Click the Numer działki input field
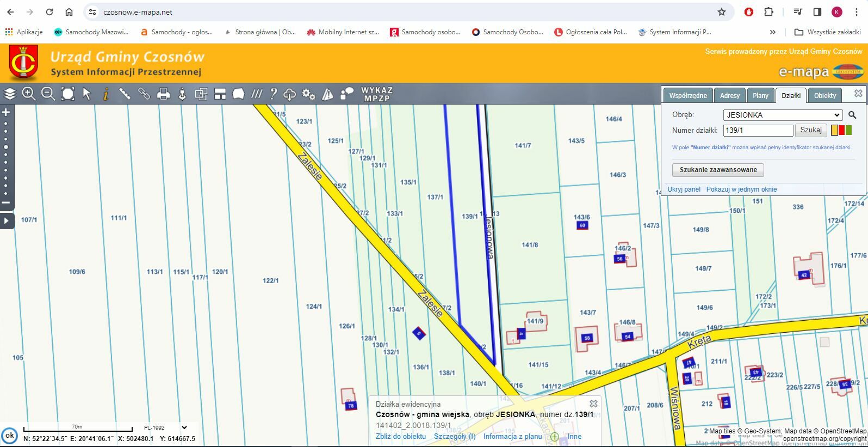Screen dimensions: 868x447 (758, 130)
